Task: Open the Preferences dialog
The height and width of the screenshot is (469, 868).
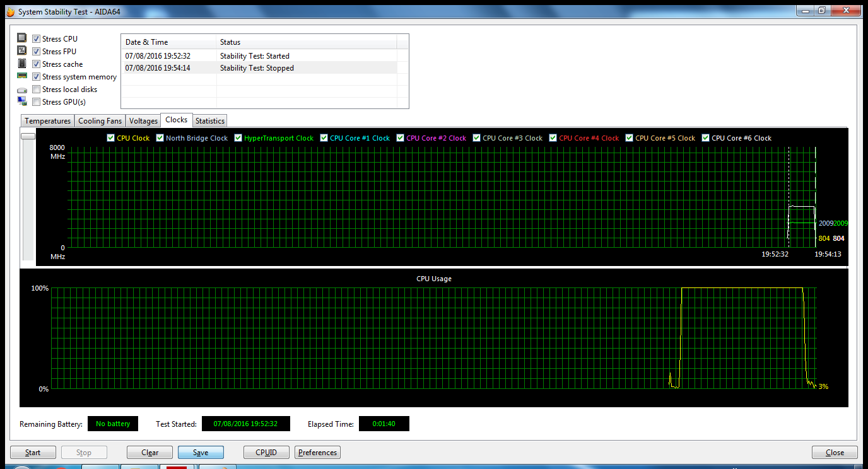Action: (x=317, y=453)
